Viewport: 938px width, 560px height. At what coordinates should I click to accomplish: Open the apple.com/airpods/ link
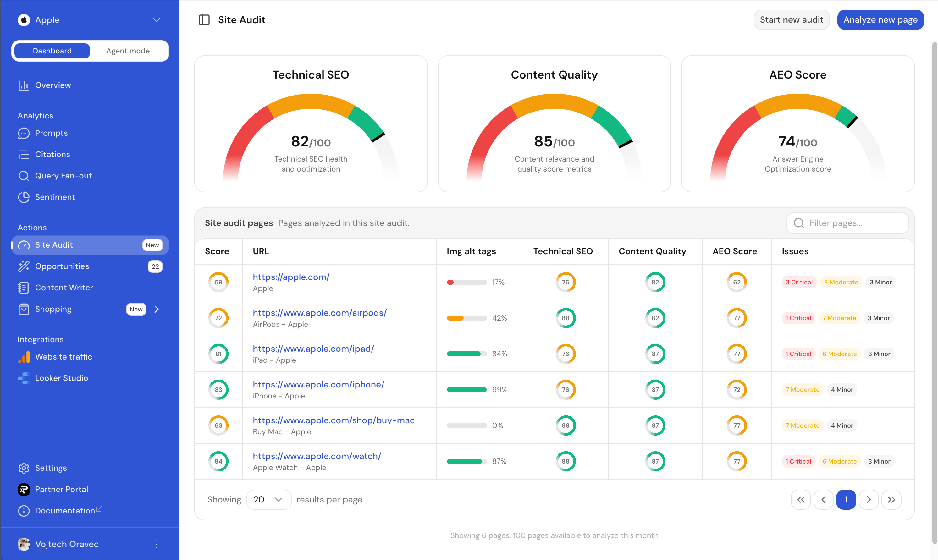pyautogui.click(x=319, y=313)
